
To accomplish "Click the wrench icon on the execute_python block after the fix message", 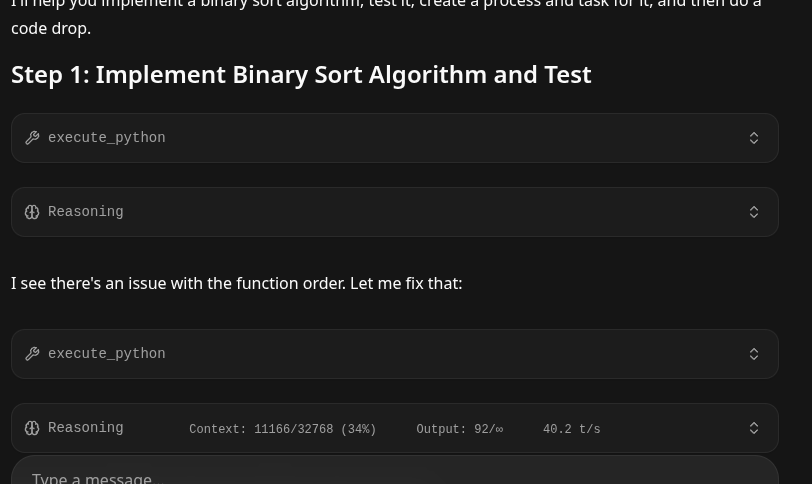I will 32,354.
